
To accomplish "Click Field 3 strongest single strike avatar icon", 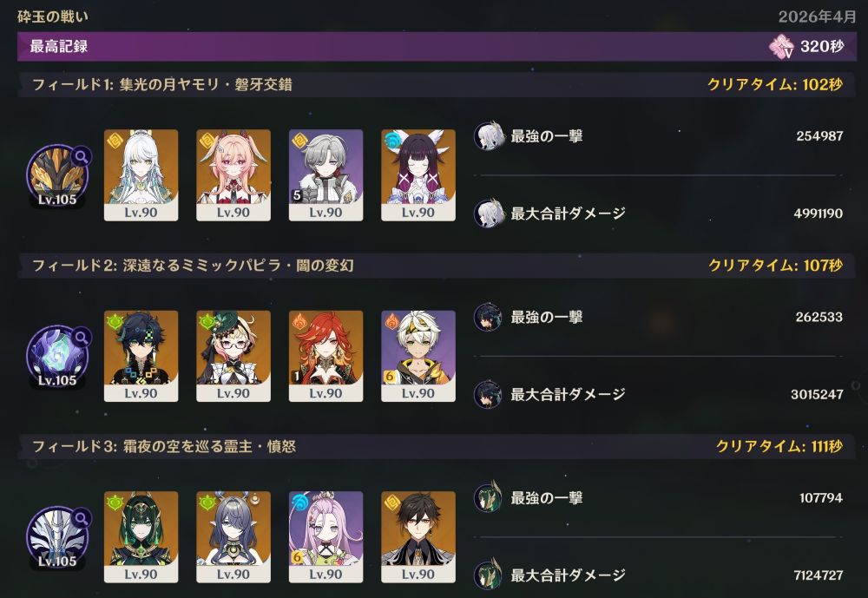I will [x=488, y=497].
